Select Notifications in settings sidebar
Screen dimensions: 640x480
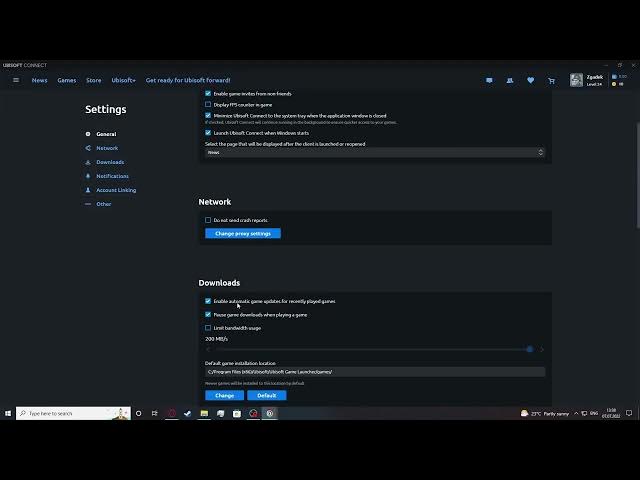(x=112, y=176)
